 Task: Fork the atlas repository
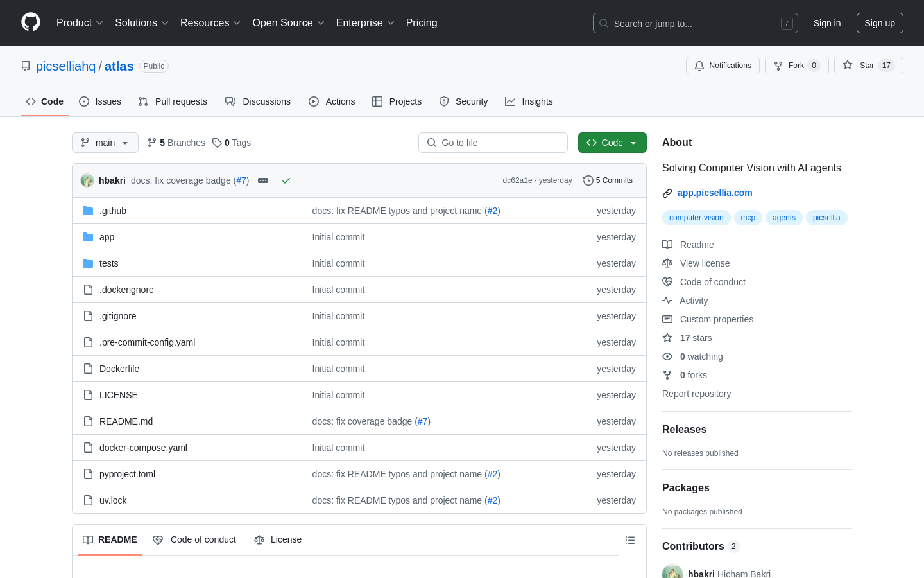[x=796, y=66]
